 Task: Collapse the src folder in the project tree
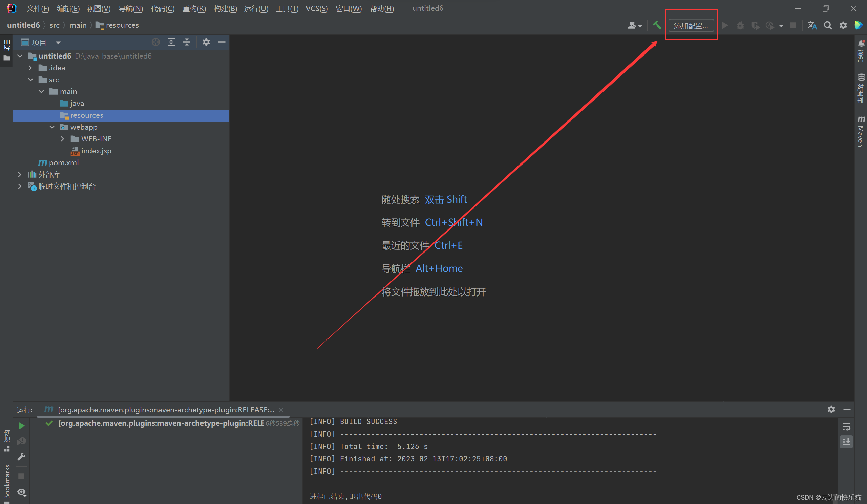30,80
